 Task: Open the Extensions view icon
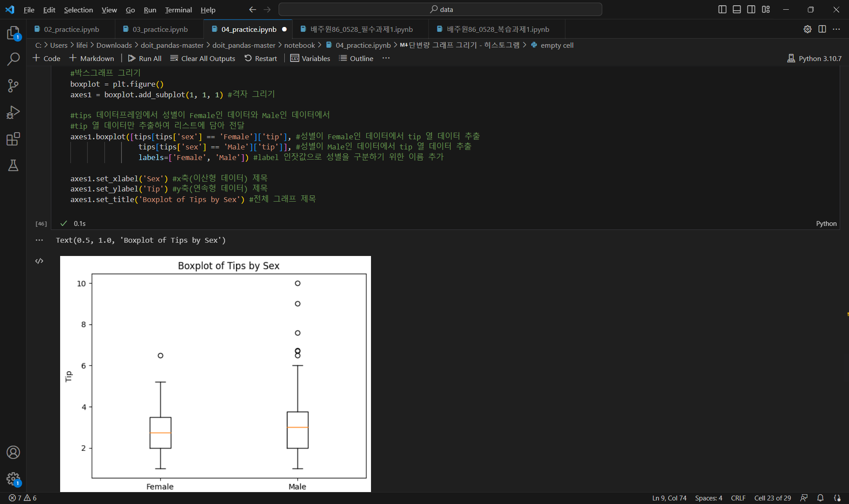tap(13, 139)
